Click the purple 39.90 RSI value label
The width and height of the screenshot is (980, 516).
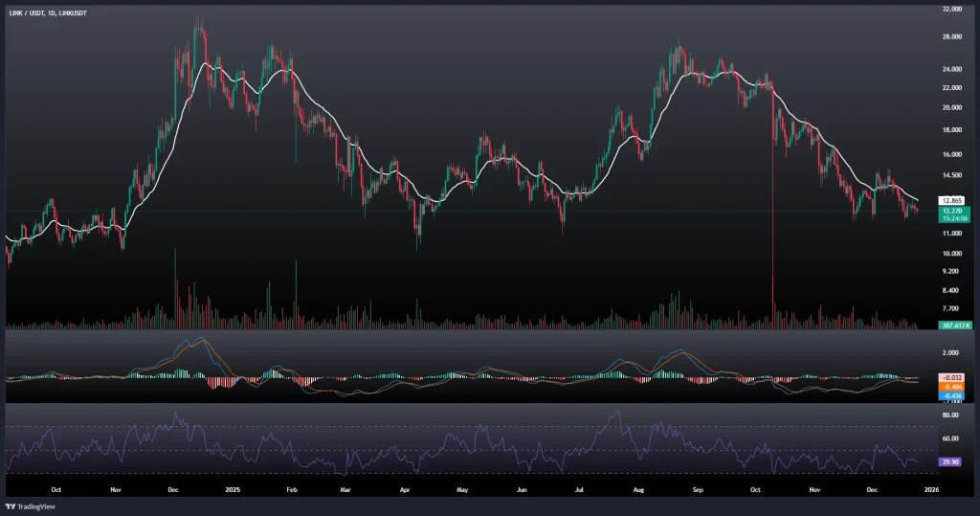(950, 460)
